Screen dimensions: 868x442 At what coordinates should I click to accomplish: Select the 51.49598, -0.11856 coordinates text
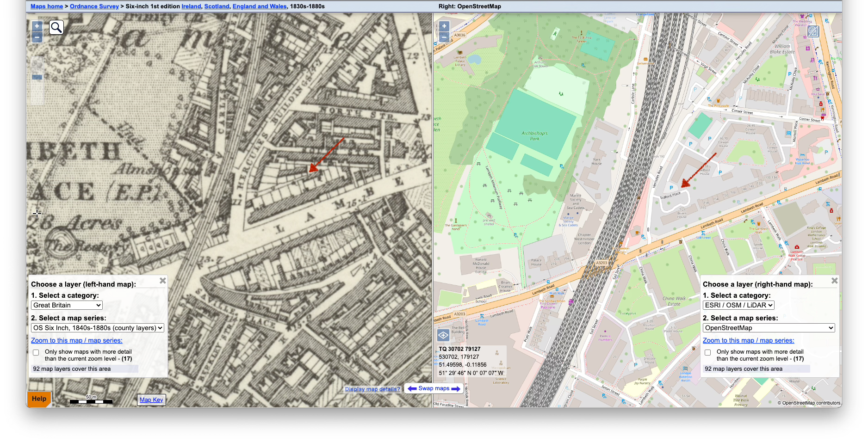click(x=463, y=365)
